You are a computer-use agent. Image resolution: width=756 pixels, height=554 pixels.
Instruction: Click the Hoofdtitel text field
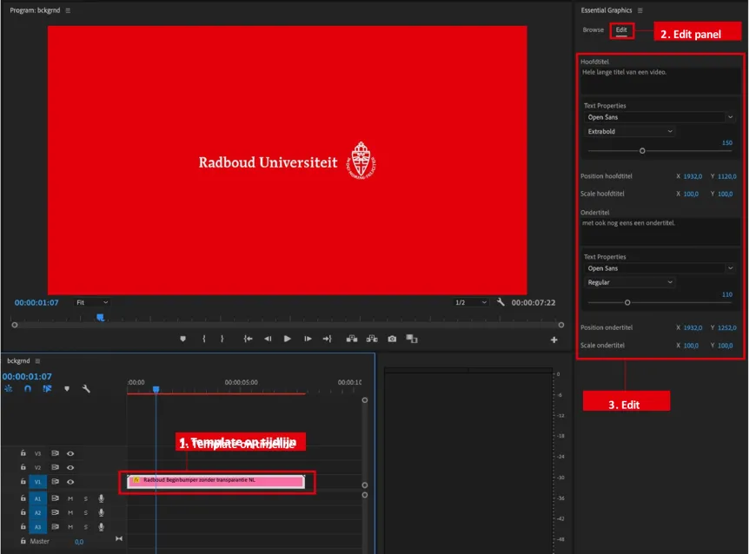click(x=660, y=81)
